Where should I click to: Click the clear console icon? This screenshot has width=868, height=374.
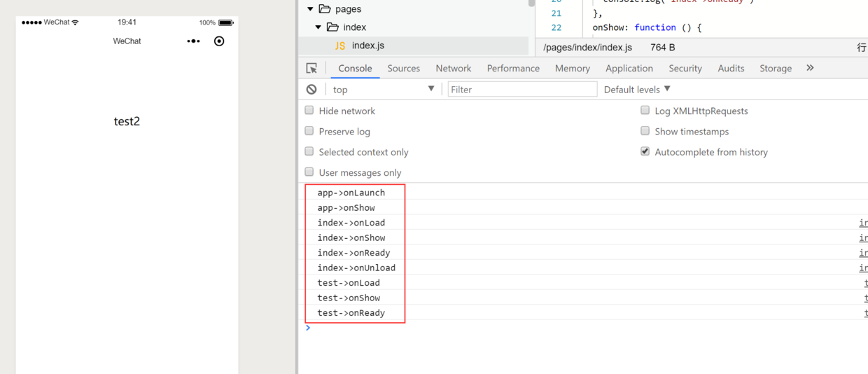tap(311, 89)
